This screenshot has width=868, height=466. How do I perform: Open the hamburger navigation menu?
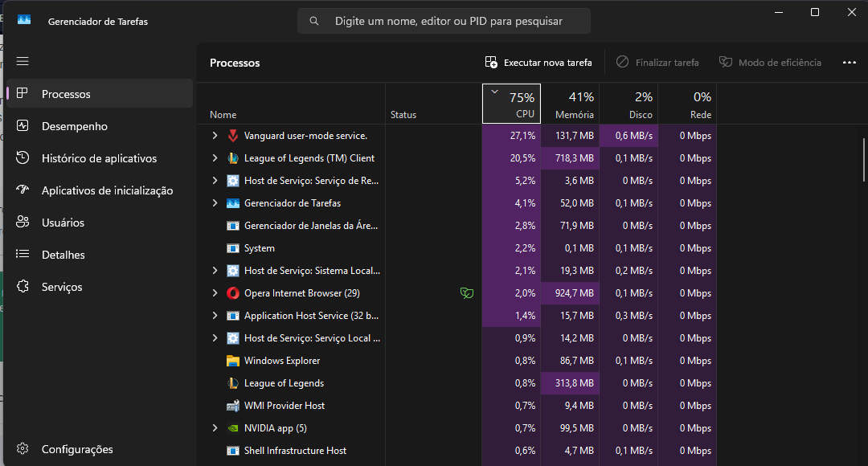click(23, 61)
